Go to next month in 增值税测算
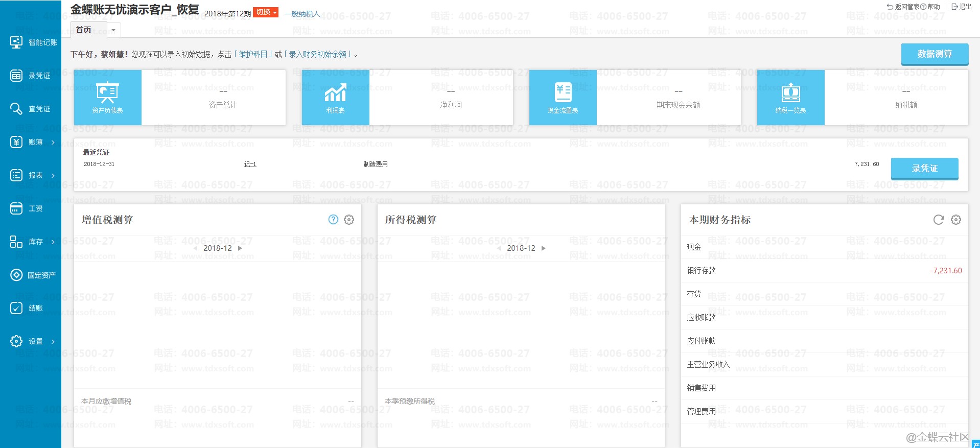980x448 pixels. click(240, 248)
